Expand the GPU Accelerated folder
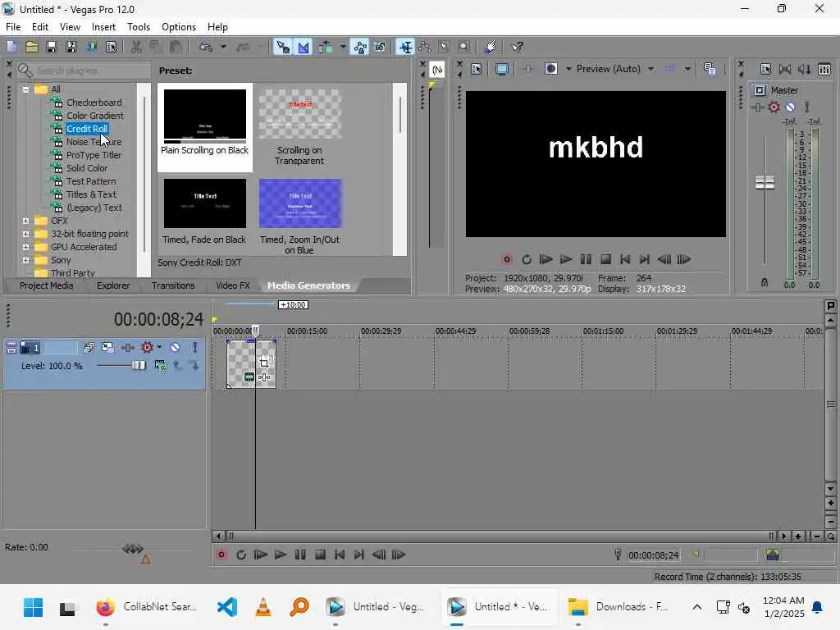 (25, 247)
